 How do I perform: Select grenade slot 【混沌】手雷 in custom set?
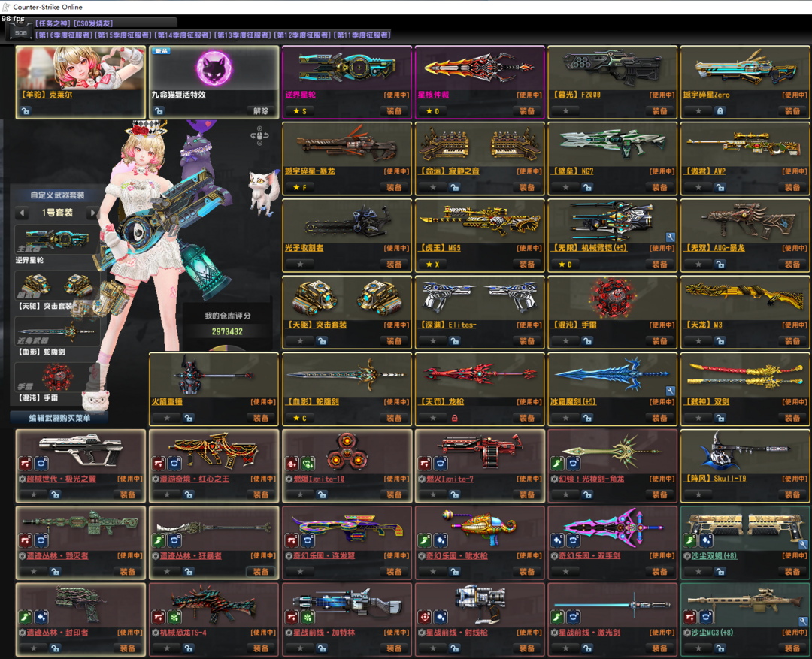57,377
